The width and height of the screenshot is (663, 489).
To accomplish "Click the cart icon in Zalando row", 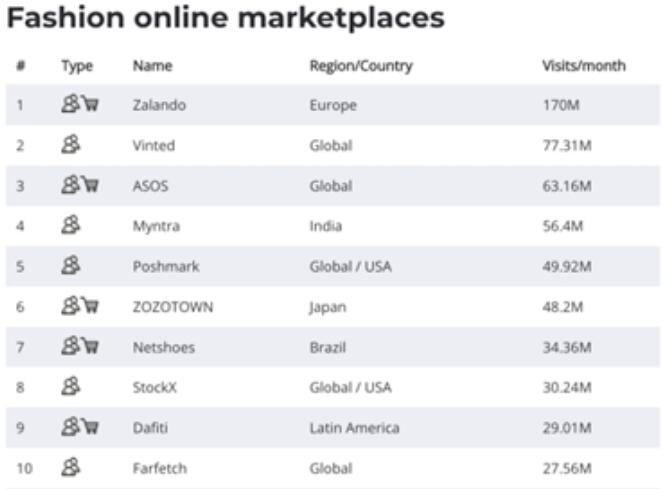I will click(90, 104).
